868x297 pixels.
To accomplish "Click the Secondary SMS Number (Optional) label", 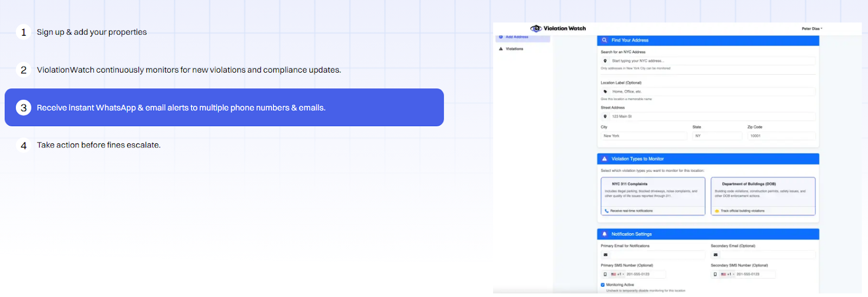I will (x=739, y=266).
